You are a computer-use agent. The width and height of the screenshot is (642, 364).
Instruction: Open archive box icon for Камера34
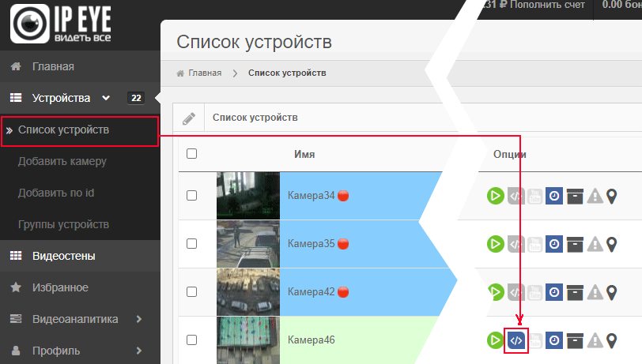[x=575, y=196]
